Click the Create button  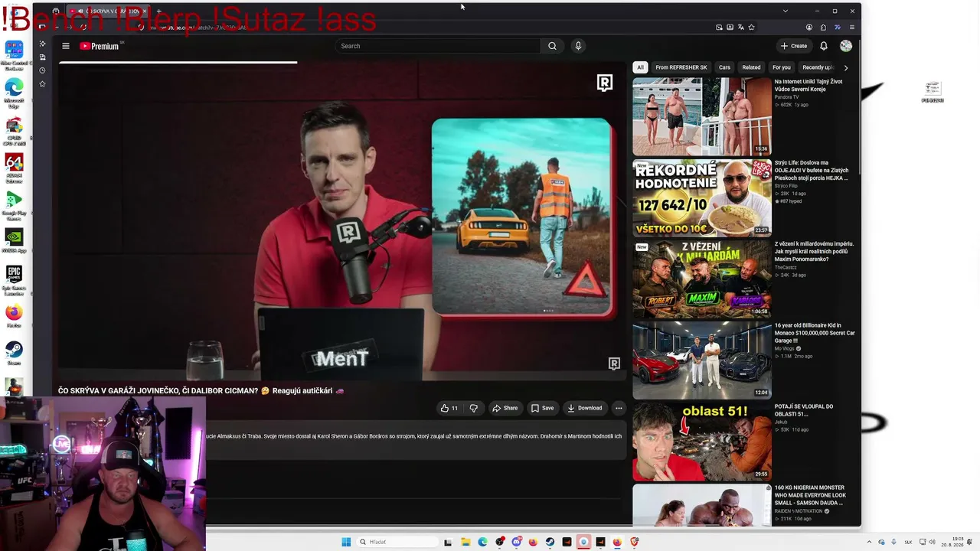794,46
